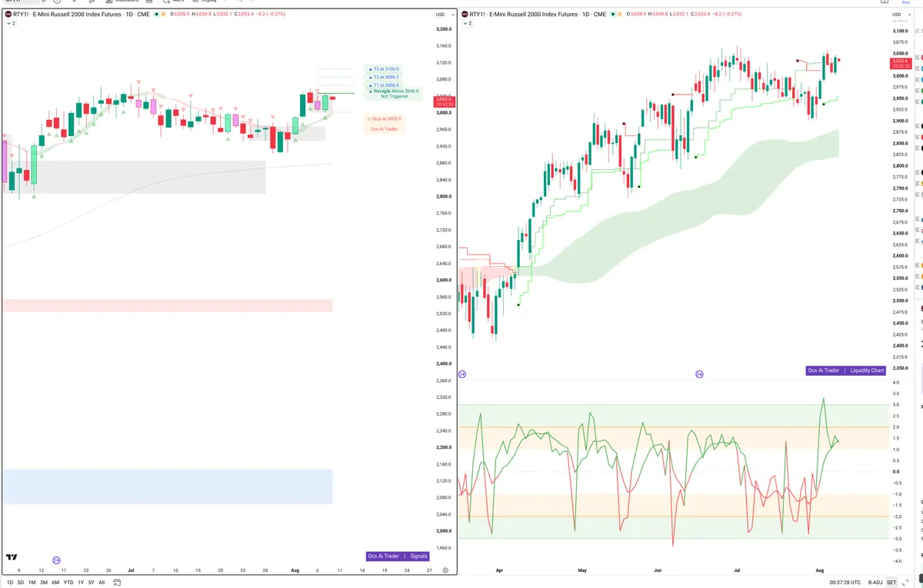Click 'Ocs Ai Trader | Signals' badge
This screenshot has height=588, width=923.
click(x=397, y=556)
